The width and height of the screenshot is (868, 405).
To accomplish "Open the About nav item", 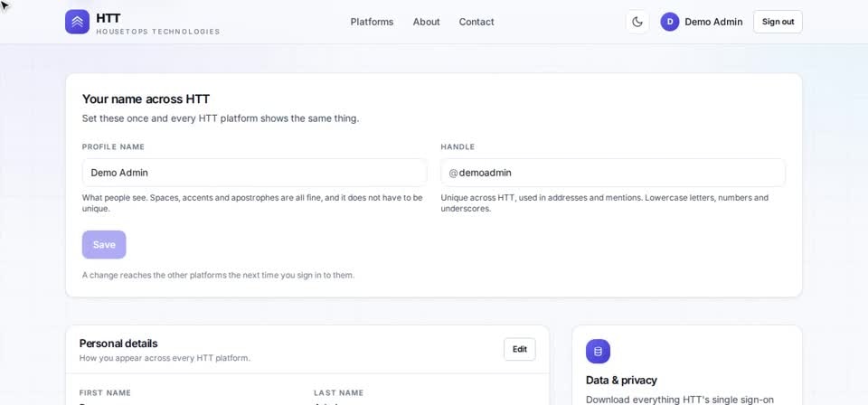I will tap(426, 22).
